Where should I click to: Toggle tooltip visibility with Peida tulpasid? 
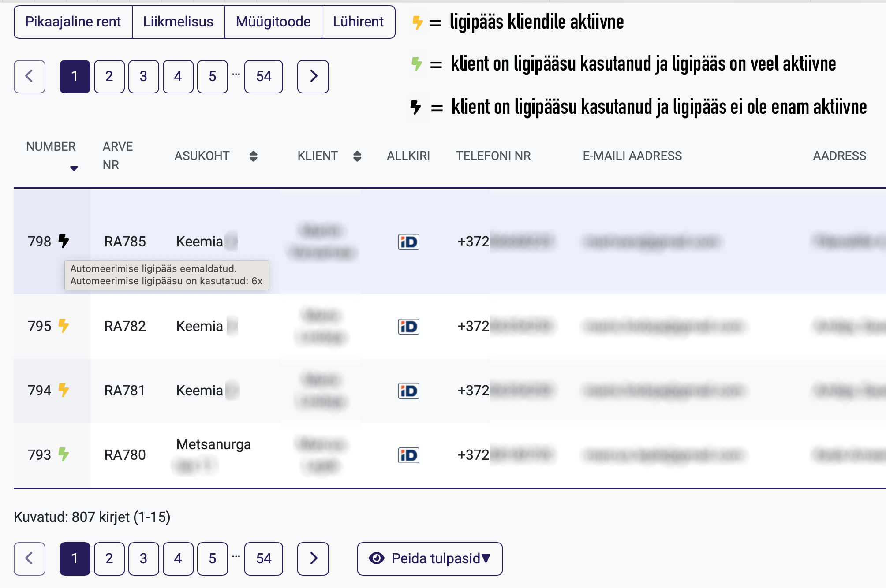pyautogui.click(x=430, y=558)
